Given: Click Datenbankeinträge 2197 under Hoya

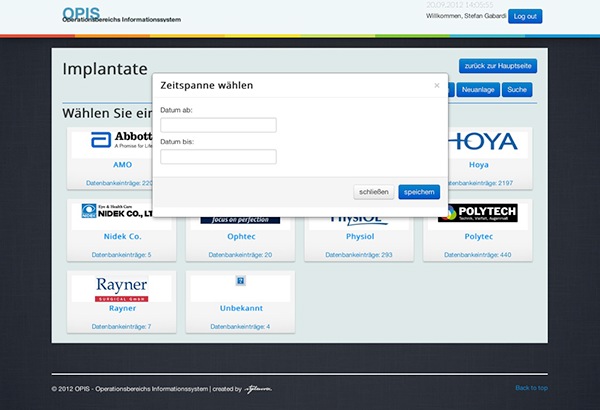Looking at the screenshot, I should [480, 183].
